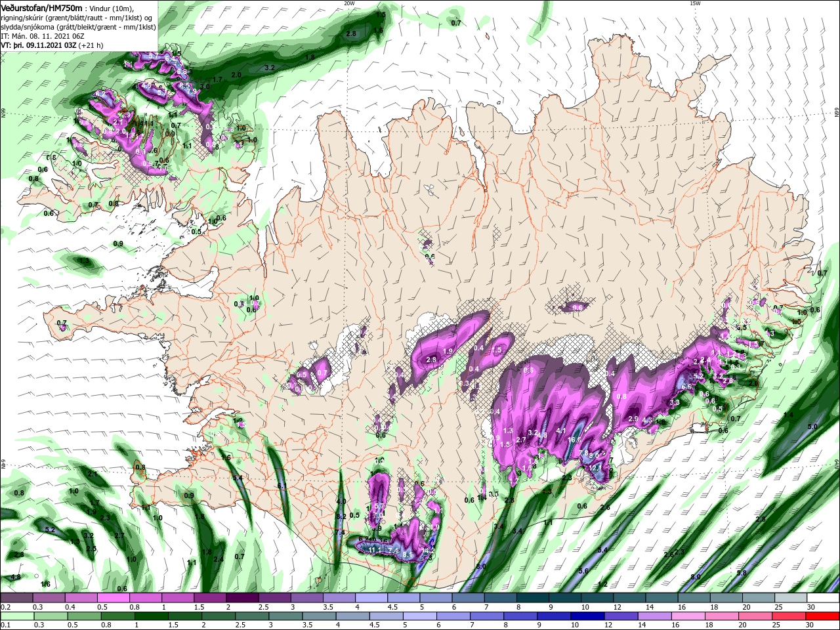
Task: Click the 5.0 precipitation value on the far-right green band
Action: click(812, 427)
